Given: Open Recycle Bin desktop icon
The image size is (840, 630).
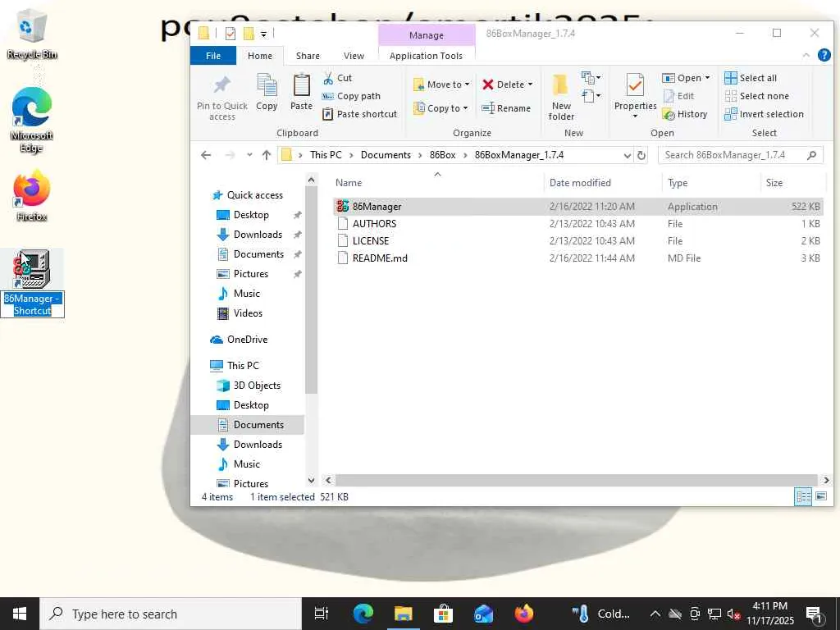Looking at the screenshot, I should 31,35.
